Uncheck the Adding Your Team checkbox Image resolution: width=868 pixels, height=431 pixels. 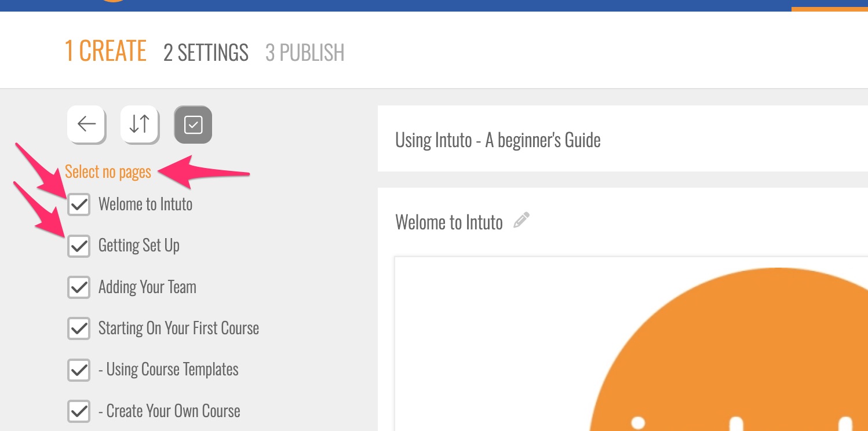(x=79, y=287)
